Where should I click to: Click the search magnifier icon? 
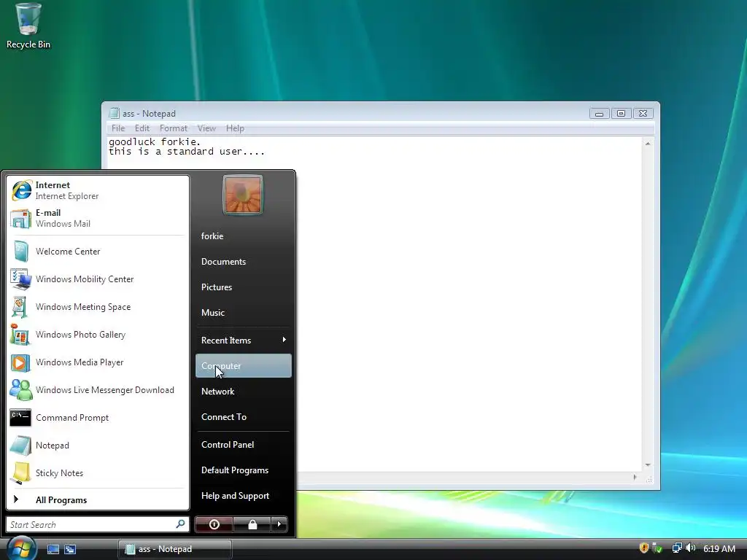click(x=181, y=524)
